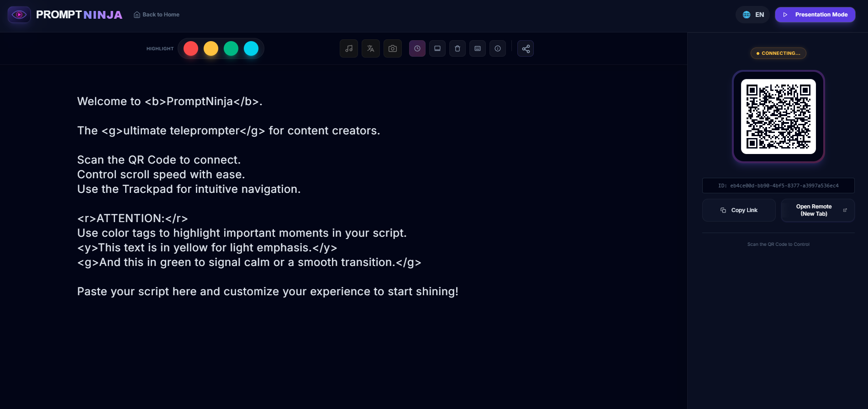868x409 pixels.
Task: Click the PromptNinja eye logo
Action: (x=19, y=14)
